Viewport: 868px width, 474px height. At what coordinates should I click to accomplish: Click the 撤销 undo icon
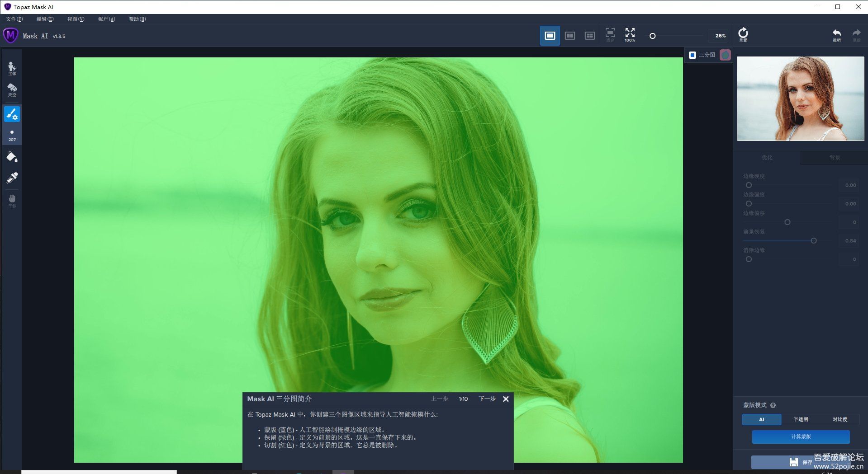point(836,34)
